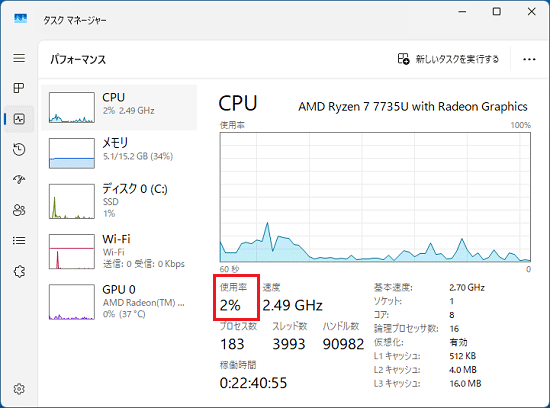Image resolution: width=550 pixels, height=408 pixels.
Task: Open the App history icon
Action: [19, 149]
